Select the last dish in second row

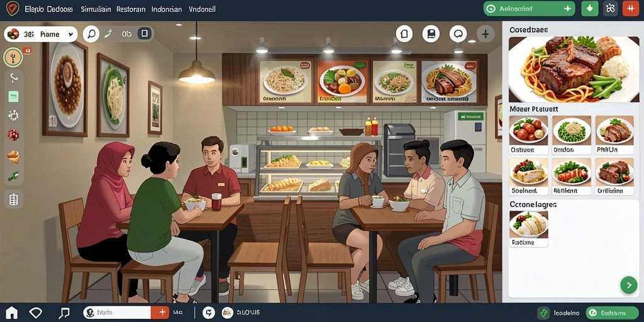(x=614, y=177)
